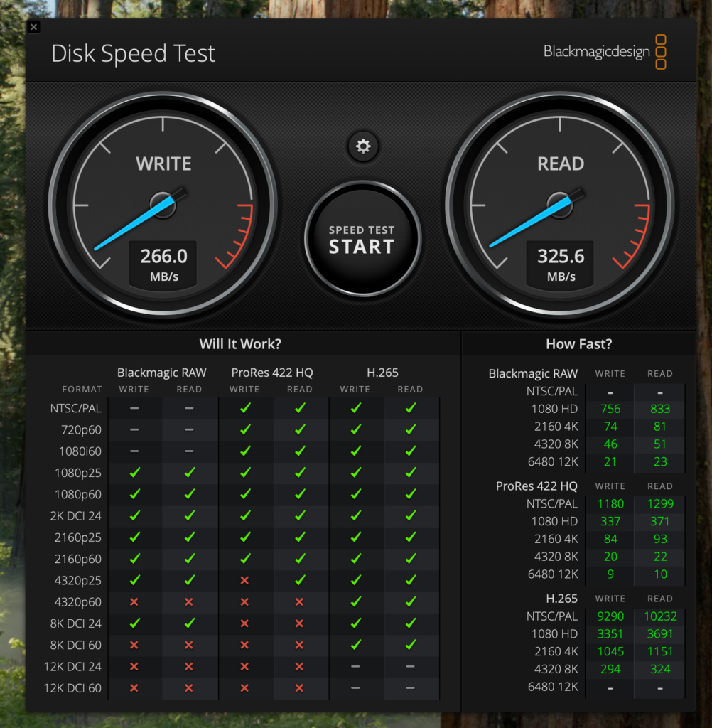
Task: Open the gear settings menu
Action: click(363, 146)
